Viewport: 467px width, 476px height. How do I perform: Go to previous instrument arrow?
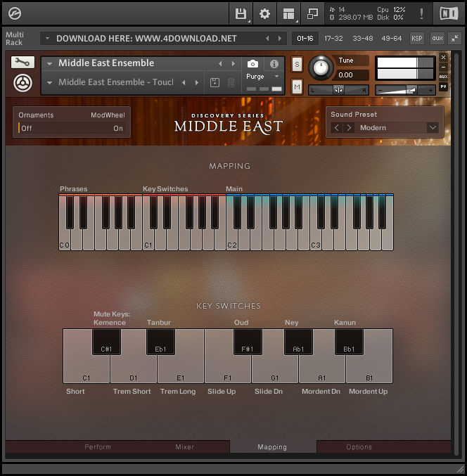coord(220,64)
